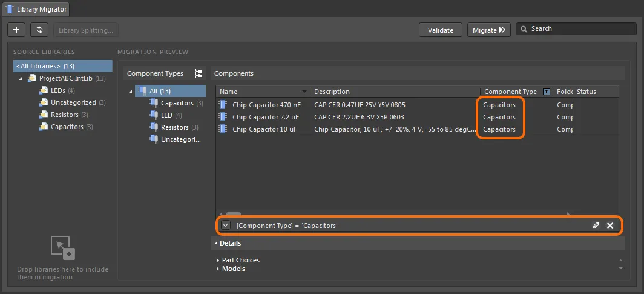Collapse the ProjectABC.IntLib tree node
The width and height of the screenshot is (644, 294).
point(21,79)
